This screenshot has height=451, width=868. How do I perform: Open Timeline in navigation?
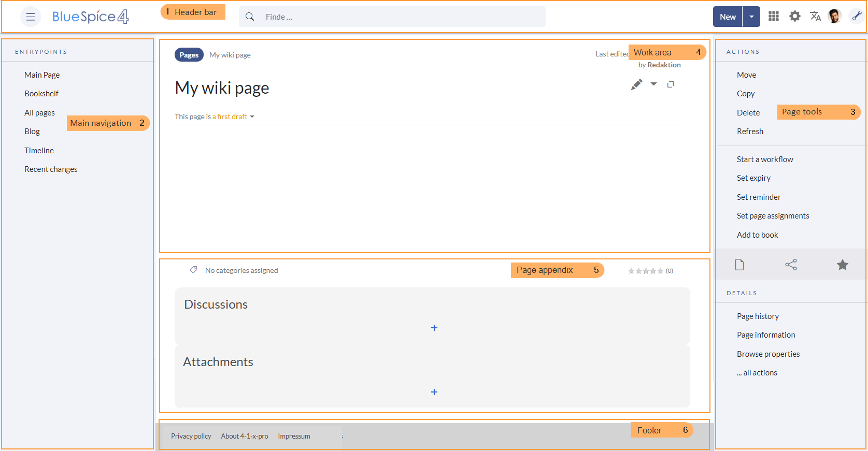click(x=39, y=151)
